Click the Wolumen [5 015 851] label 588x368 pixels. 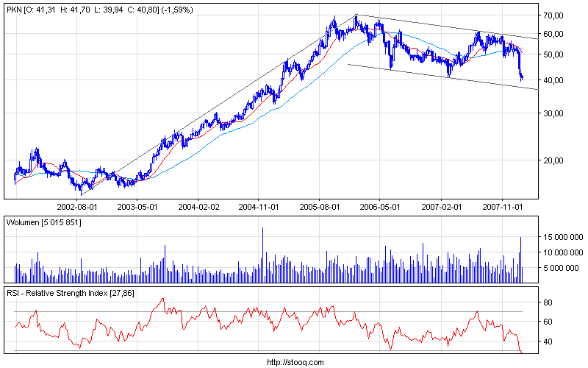[44, 223]
